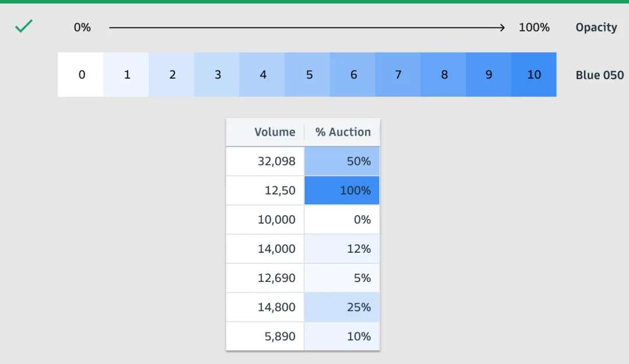Select the opacity swatch labeled 0
This screenshot has width=629, height=364.
coord(81,75)
